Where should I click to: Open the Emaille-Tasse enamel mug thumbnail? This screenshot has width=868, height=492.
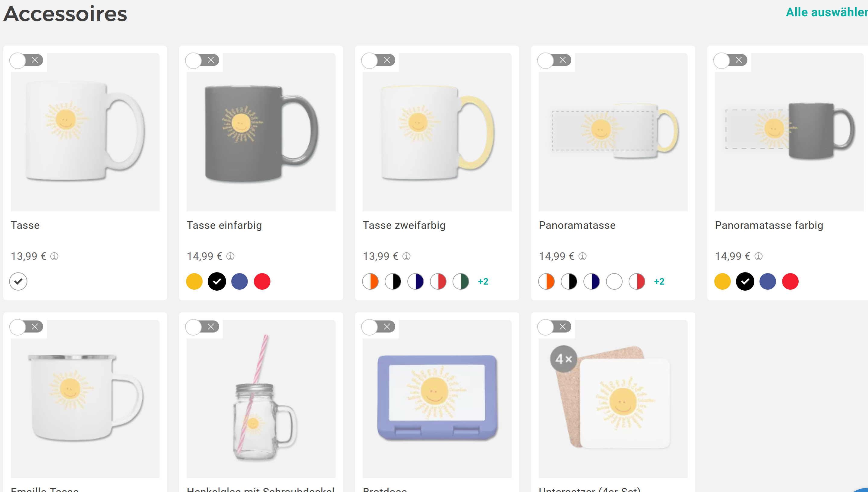(x=85, y=399)
